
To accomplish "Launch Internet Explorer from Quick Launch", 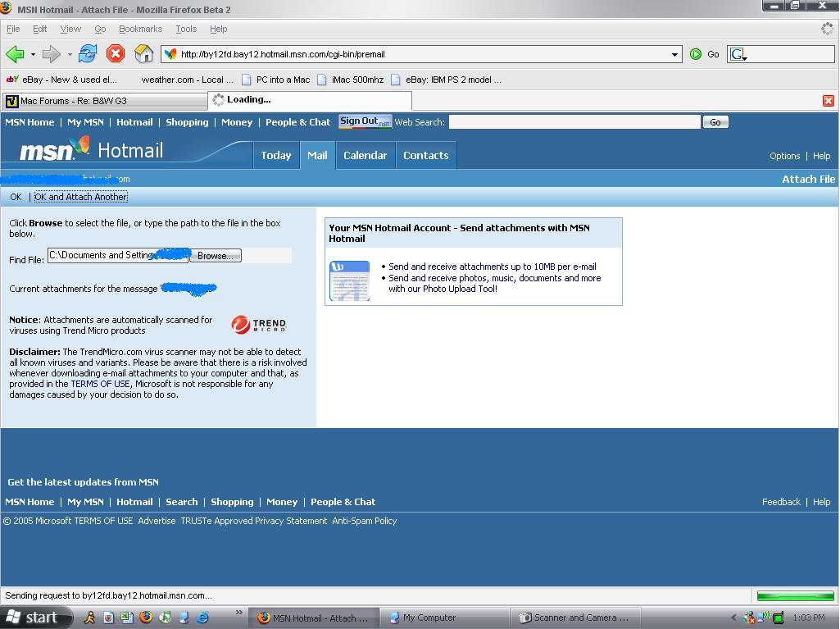I will [x=202, y=618].
